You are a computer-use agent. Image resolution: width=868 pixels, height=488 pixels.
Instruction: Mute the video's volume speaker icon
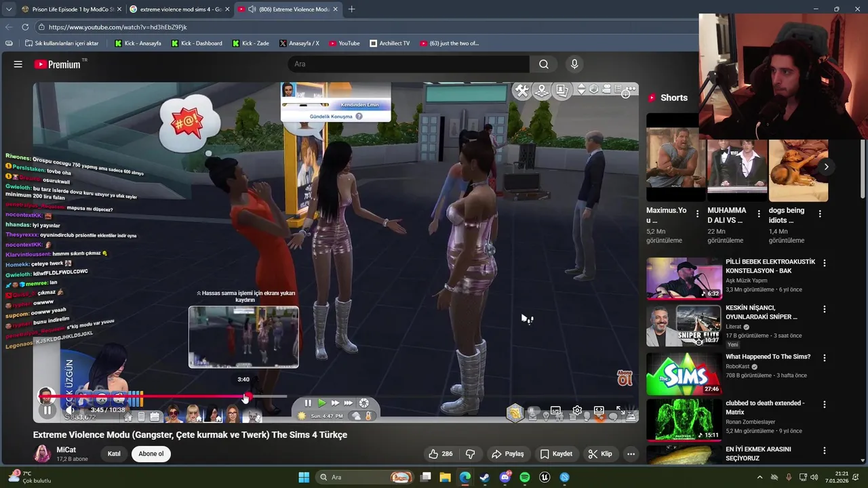coord(70,410)
